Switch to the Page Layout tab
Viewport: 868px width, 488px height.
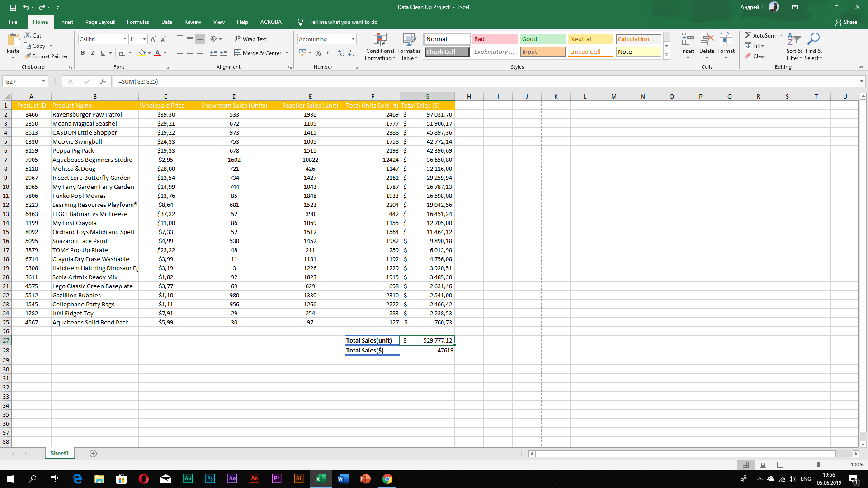[x=100, y=22]
